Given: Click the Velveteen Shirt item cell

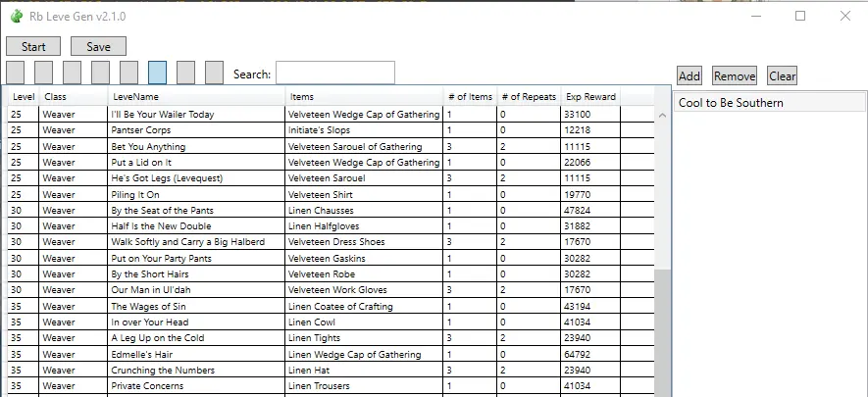Looking at the screenshot, I should coord(364,195).
